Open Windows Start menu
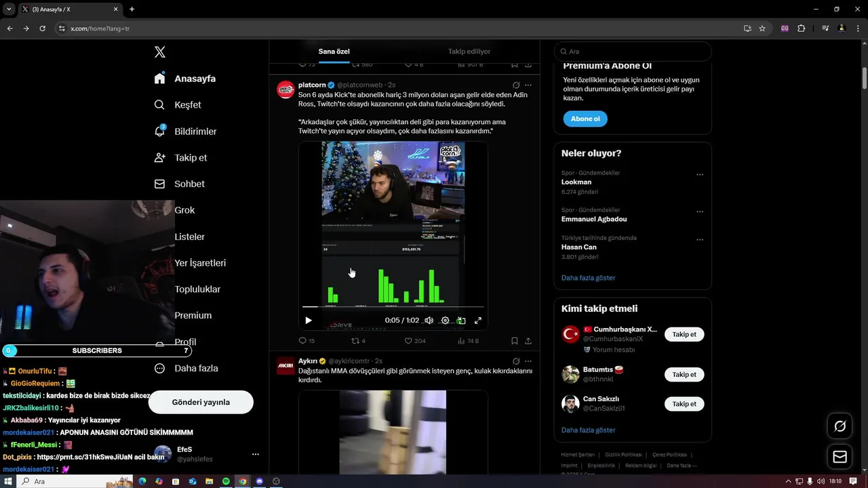Screen dimensions: 868x488 coord(8,481)
